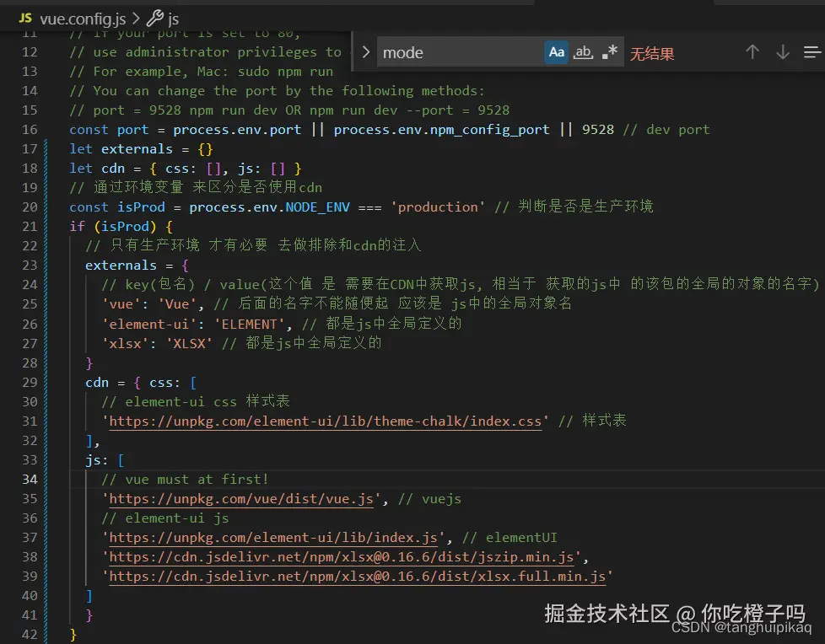Click 'cdn' declaration on line 18
The image size is (825, 644).
tap(113, 169)
